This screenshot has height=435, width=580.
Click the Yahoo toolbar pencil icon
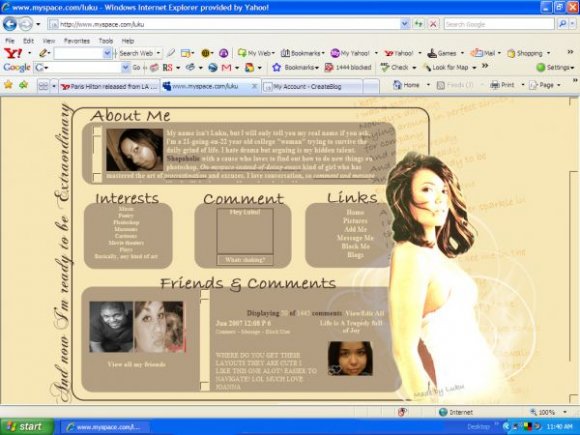pos(43,53)
